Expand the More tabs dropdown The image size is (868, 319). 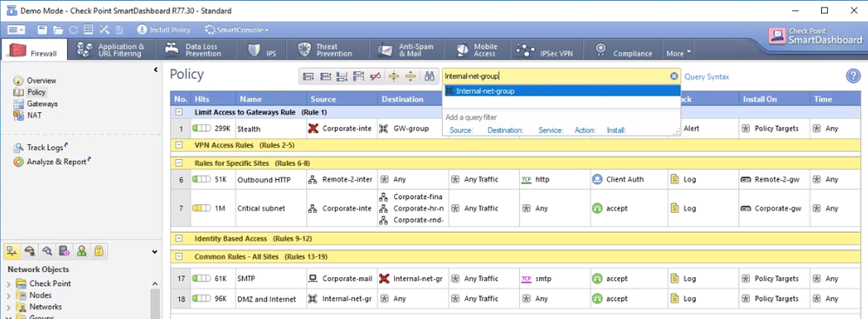(x=678, y=54)
